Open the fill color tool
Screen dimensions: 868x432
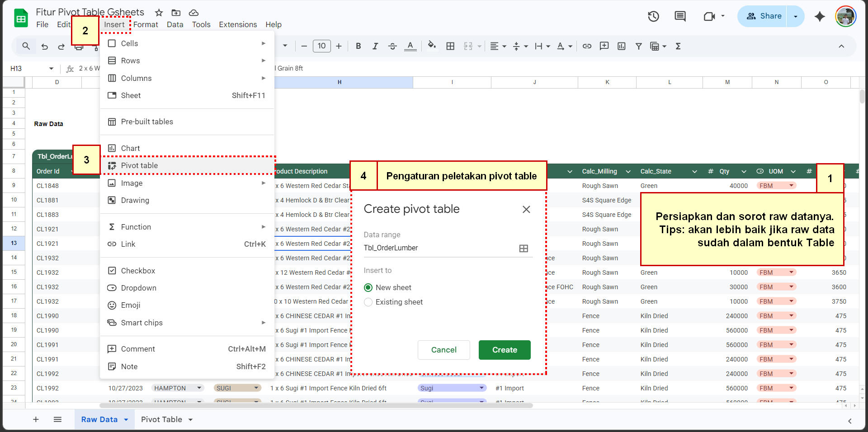click(432, 46)
